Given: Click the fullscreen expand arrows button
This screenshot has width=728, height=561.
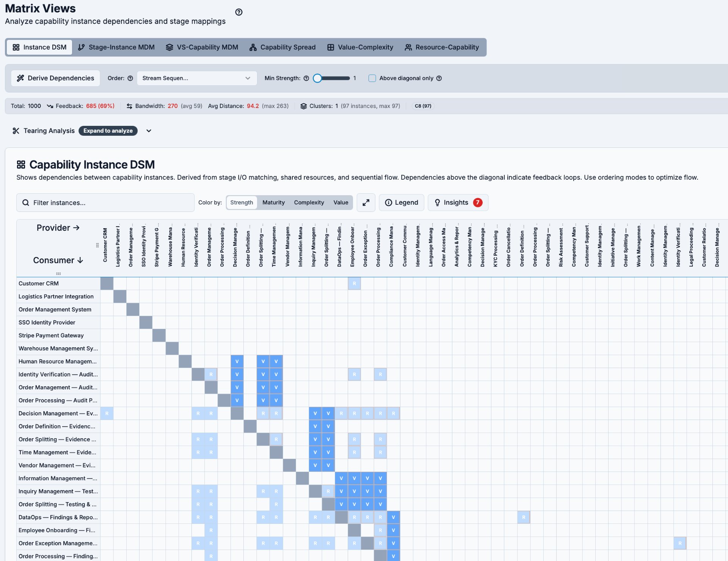Looking at the screenshot, I should [x=366, y=202].
